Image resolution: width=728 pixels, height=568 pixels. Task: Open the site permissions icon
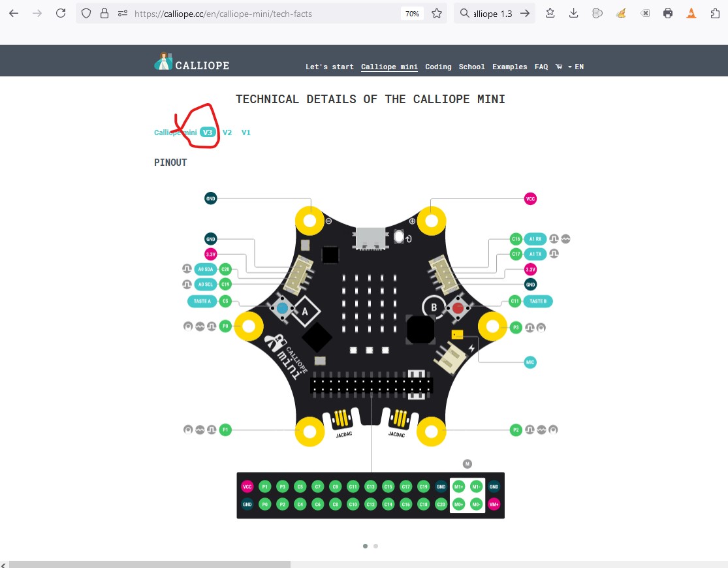(x=123, y=14)
